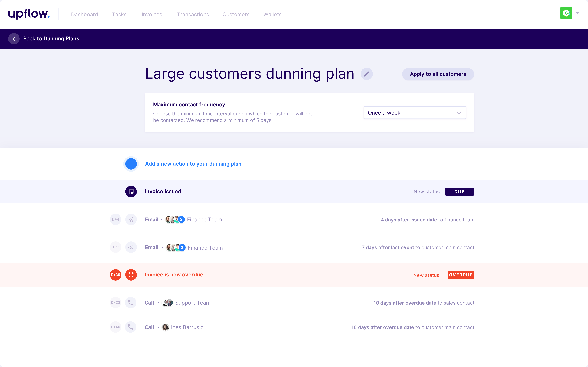588x367 pixels.
Task: Open the Wallets navigation item
Action: pyautogui.click(x=272, y=15)
